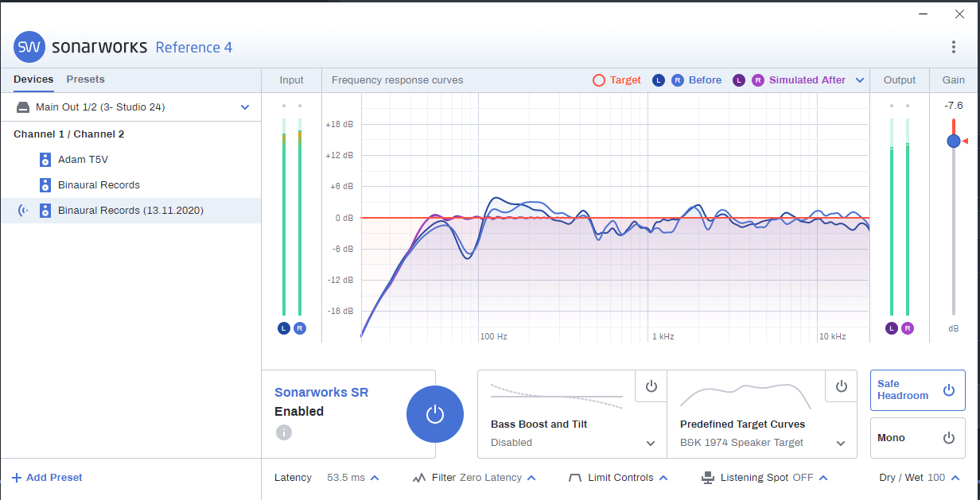980x500 pixels.
Task: Select the Adam T5V profile
Action: pos(130,160)
